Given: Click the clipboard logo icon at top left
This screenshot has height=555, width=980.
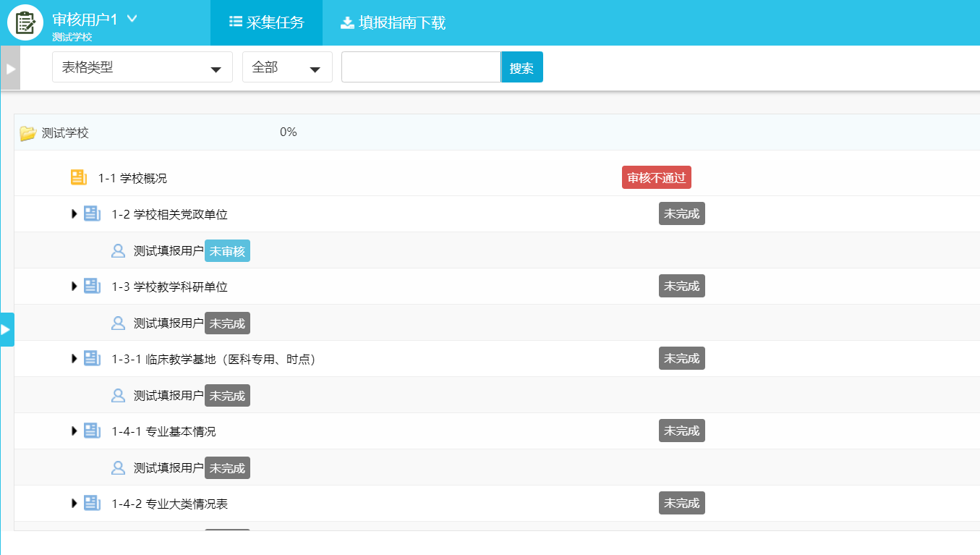Looking at the screenshot, I should coord(25,22).
